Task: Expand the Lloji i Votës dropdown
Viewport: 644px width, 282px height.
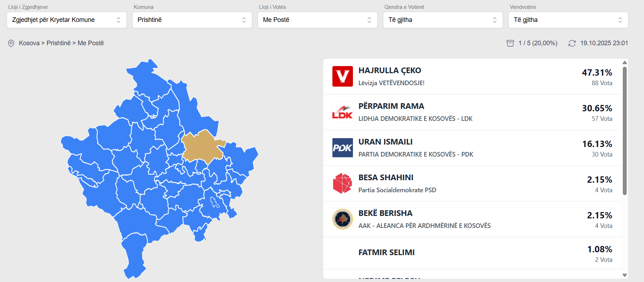Action: 318,20
